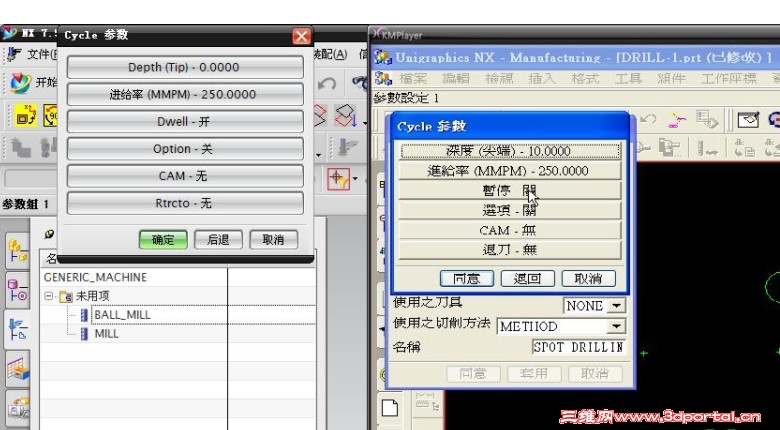Click the 進給率 (MMPM) - 250.0000 button

(510, 171)
